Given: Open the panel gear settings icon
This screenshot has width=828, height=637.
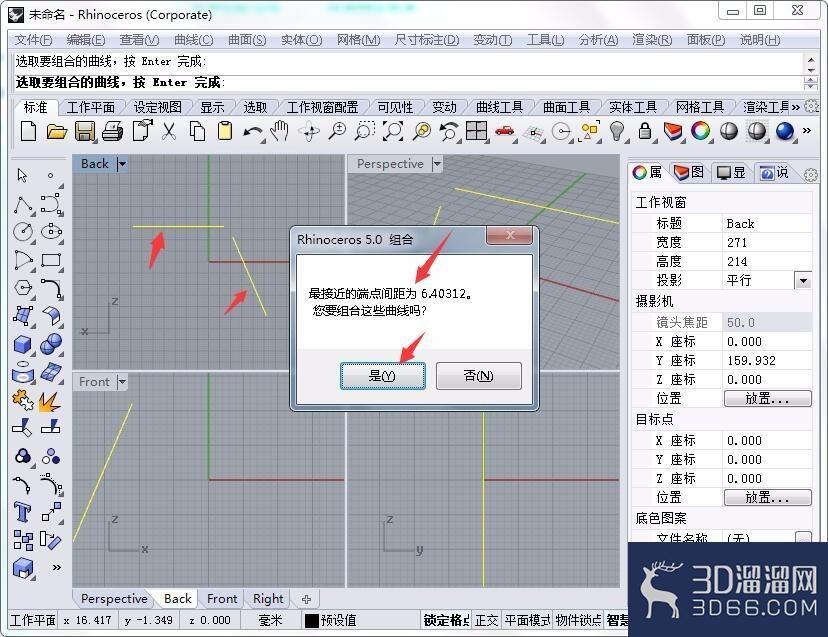Looking at the screenshot, I should 810,173.
